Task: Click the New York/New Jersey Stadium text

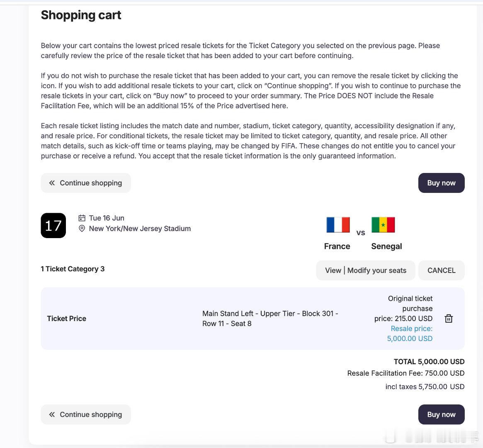Action: tap(140, 229)
